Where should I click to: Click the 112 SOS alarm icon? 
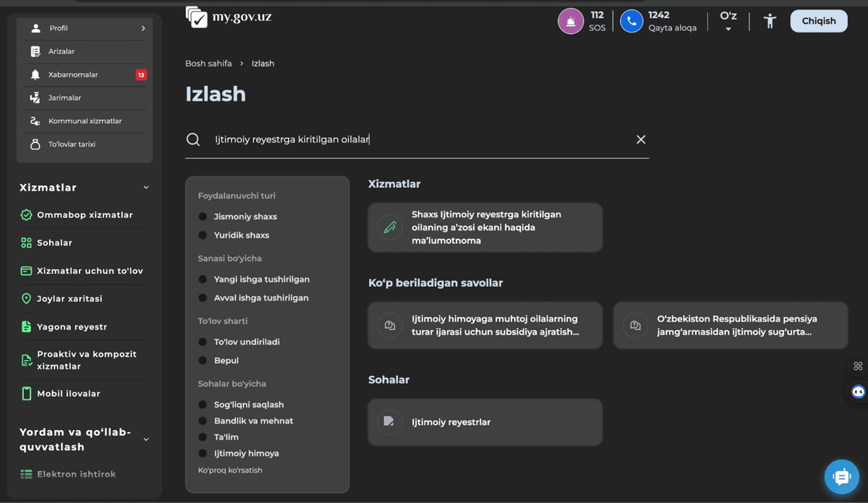571,22
